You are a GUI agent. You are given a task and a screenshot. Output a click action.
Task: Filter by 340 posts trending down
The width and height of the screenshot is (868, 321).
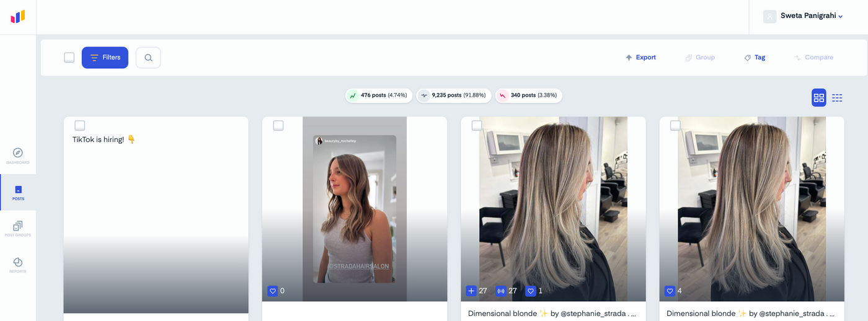click(529, 95)
